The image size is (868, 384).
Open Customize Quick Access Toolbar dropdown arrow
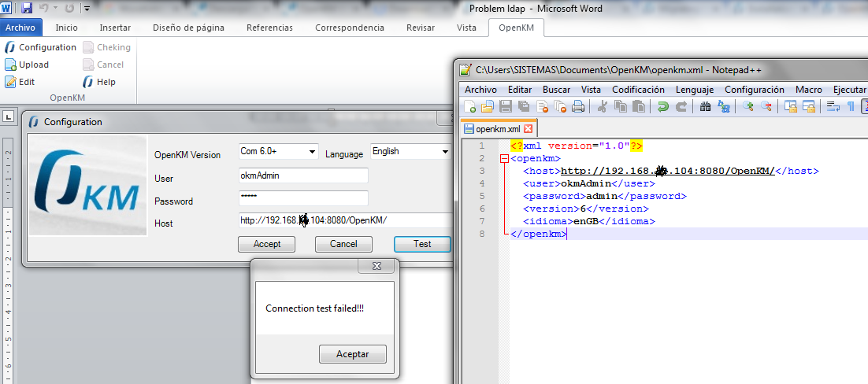pyautogui.click(x=87, y=9)
